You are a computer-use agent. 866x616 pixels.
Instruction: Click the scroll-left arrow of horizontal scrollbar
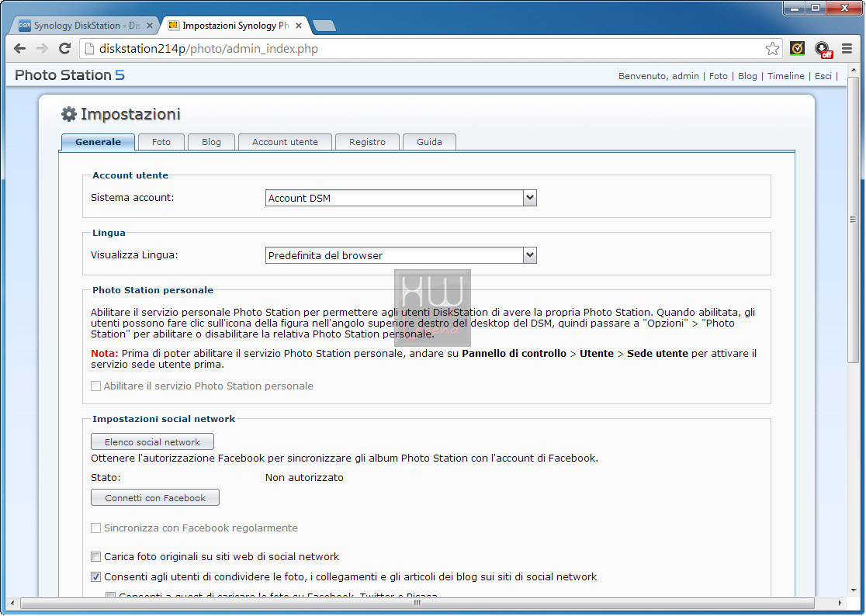(x=12, y=603)
